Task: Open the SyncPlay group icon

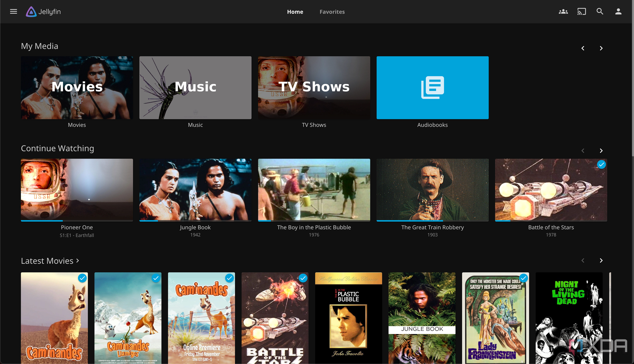Action: (563, 12)
